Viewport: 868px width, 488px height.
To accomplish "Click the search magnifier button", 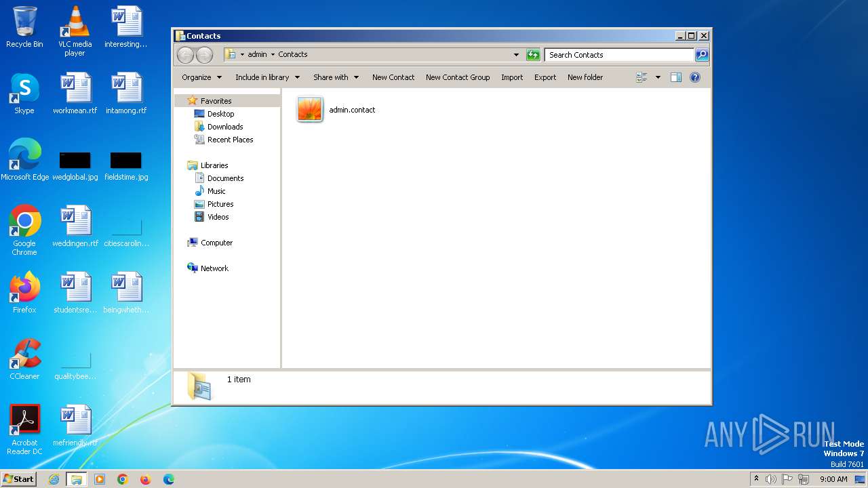I will coord(702,55).
